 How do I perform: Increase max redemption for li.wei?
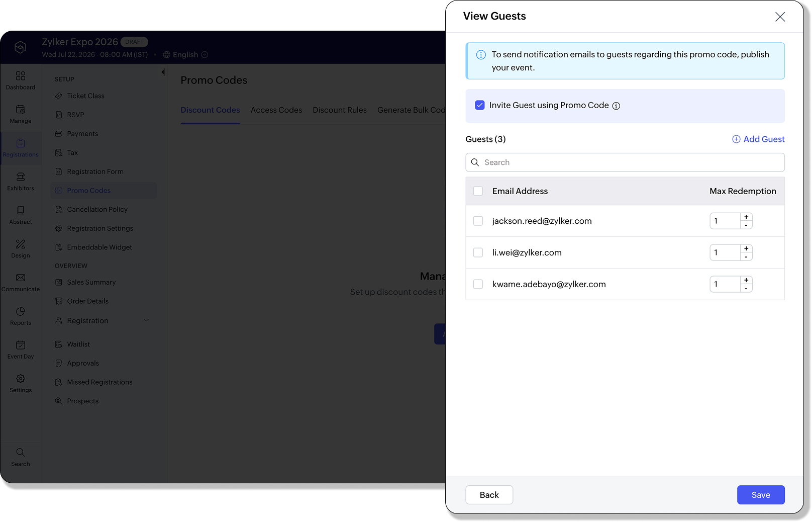tap(746, 248)
